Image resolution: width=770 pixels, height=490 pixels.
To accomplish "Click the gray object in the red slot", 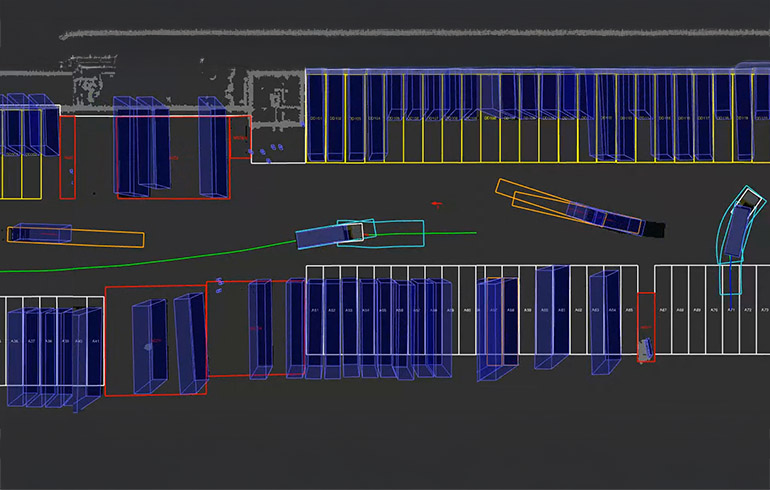I will pos(646,350).
